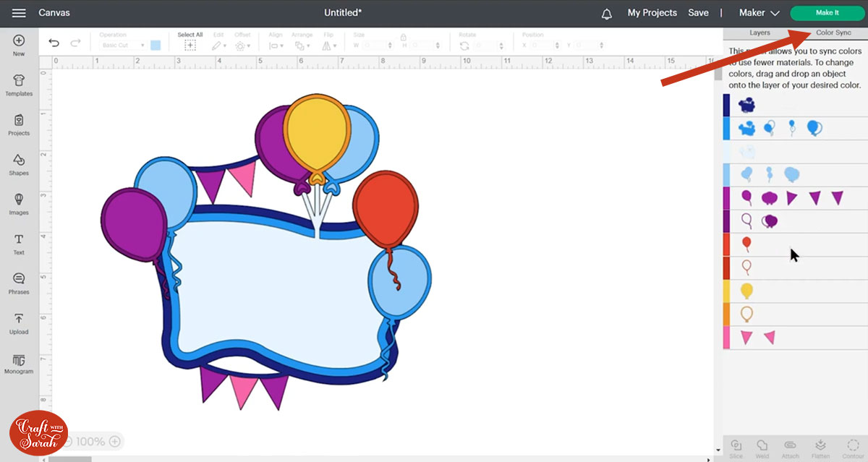Click the light blue operation color swatch
868x462 pixels.
pos(156,46)
